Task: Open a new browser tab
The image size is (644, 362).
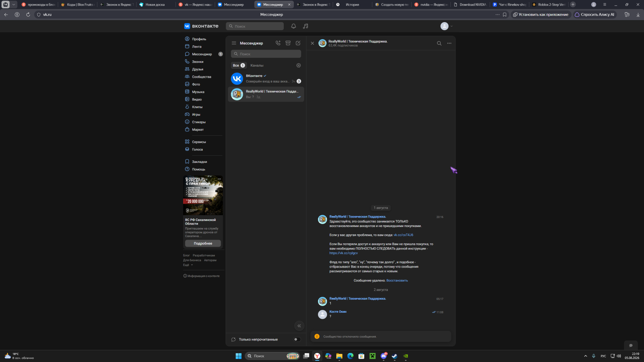Action: [x=573, y=5]
